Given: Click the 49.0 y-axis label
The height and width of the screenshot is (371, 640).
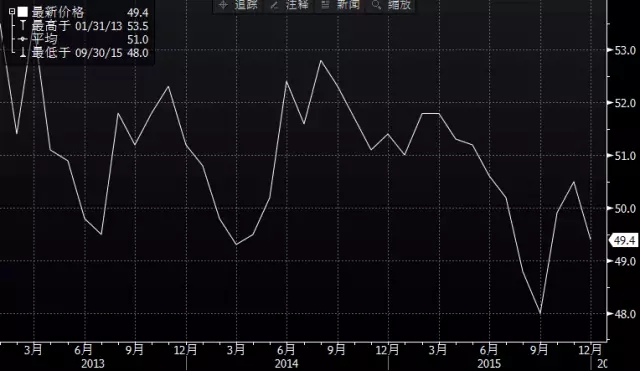Looking at the screenshot, I should pyautogui.click(x=624, y=261).
